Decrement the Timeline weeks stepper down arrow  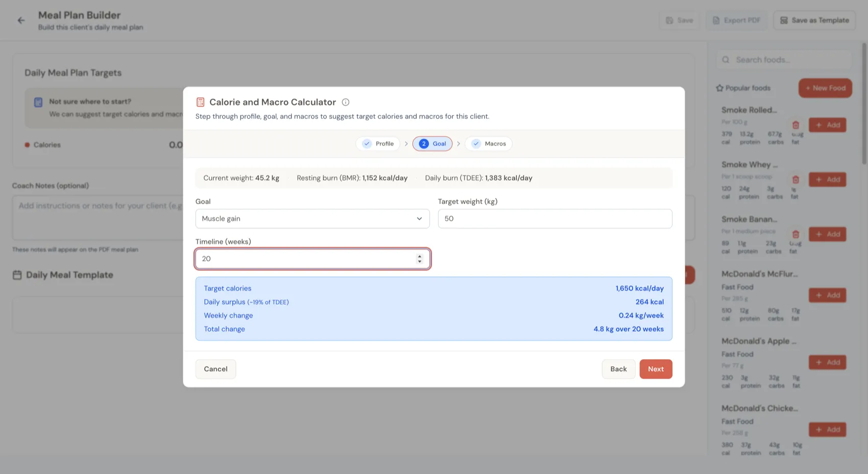pyautogui.click(x=420, y=262)
